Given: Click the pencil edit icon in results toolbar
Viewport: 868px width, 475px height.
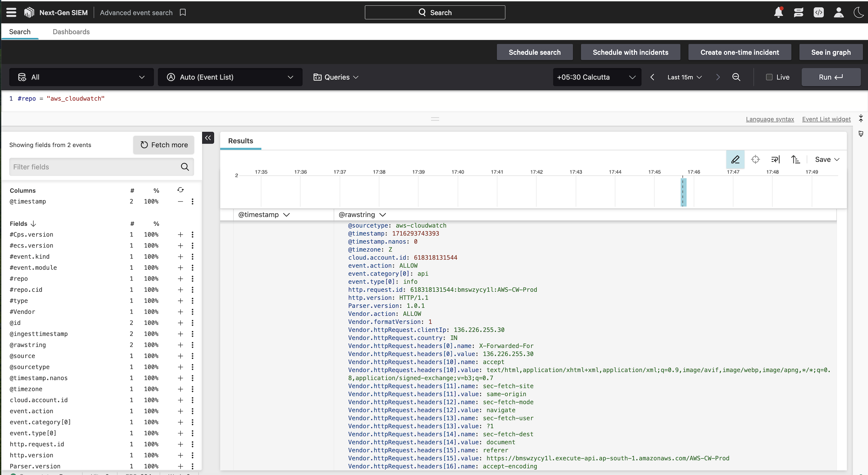Looking at the screenshot, I should (x=735, y=159).
